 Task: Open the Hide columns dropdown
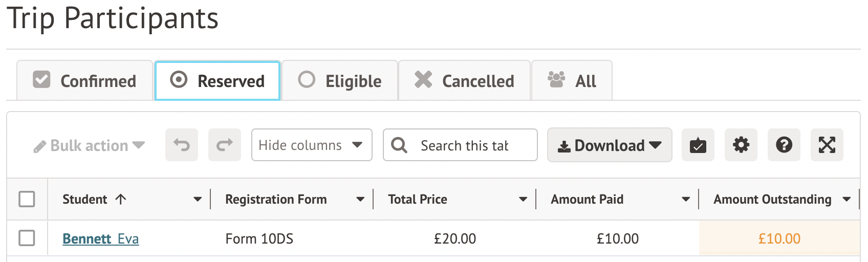pyautogui.click(x=311, y=145)
